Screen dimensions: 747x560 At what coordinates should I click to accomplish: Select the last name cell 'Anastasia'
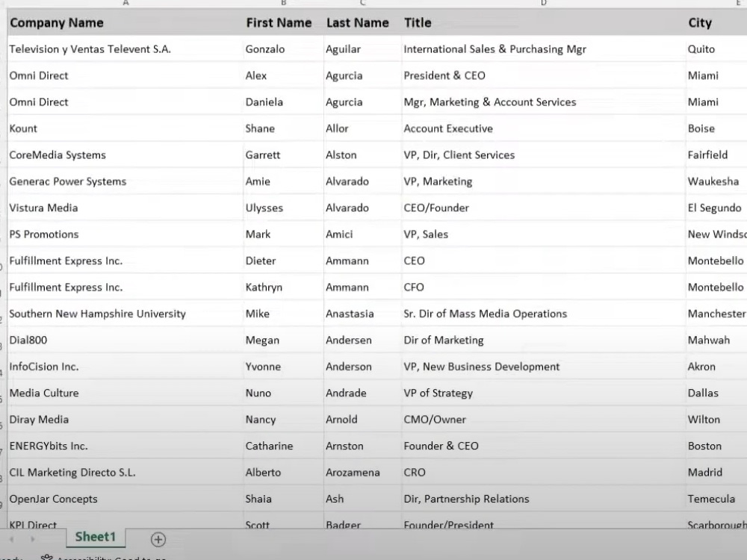click(362, 314)
